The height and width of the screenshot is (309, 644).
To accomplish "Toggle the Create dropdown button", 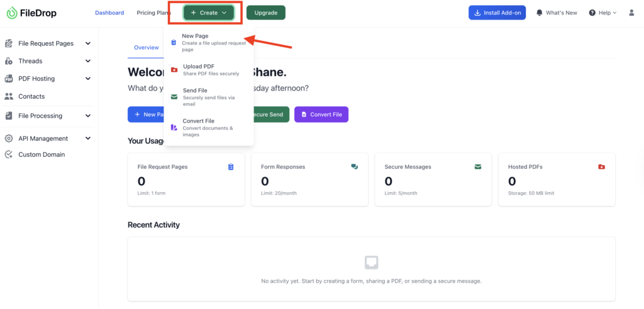I will tap(209, 13).
